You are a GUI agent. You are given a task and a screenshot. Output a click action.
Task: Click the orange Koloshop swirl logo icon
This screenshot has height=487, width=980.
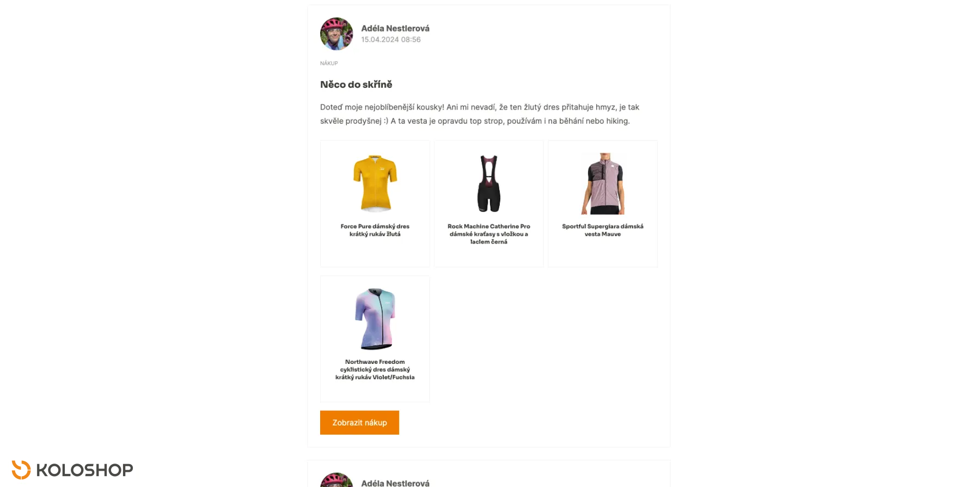(x=21, y=470)
